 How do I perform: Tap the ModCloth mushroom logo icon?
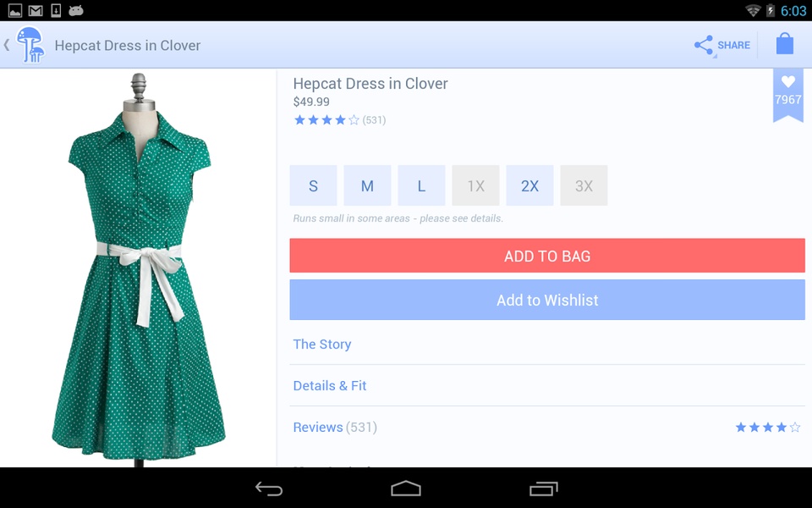[x=30, y=45]
